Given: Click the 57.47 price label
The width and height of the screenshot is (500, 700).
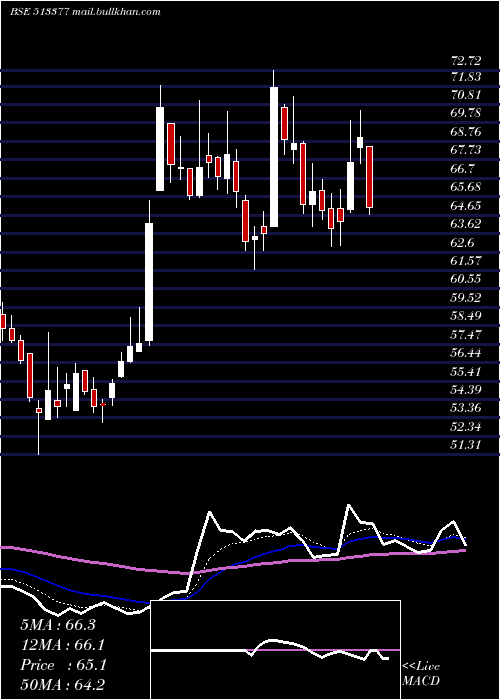Looking at the screenshot, I should click(x=466, y=334).
